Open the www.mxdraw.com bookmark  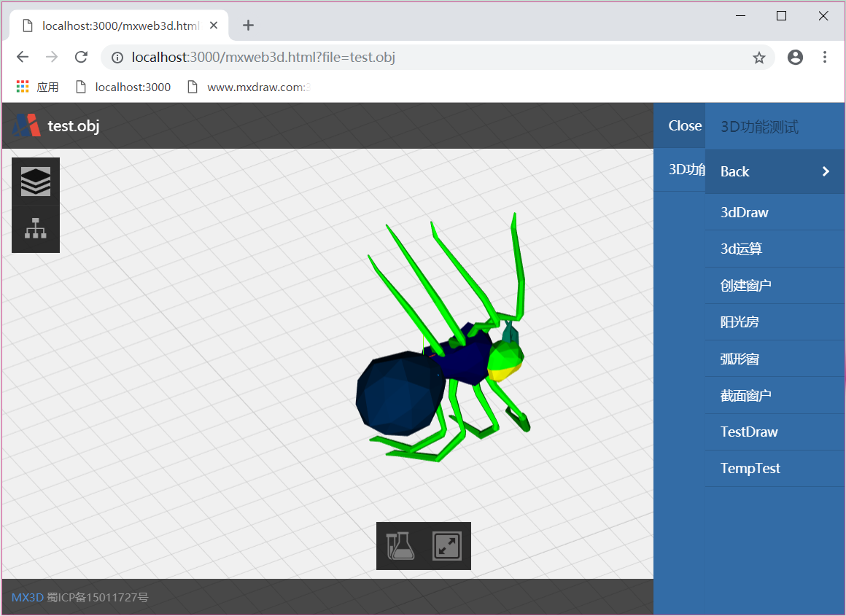[249, 87]
